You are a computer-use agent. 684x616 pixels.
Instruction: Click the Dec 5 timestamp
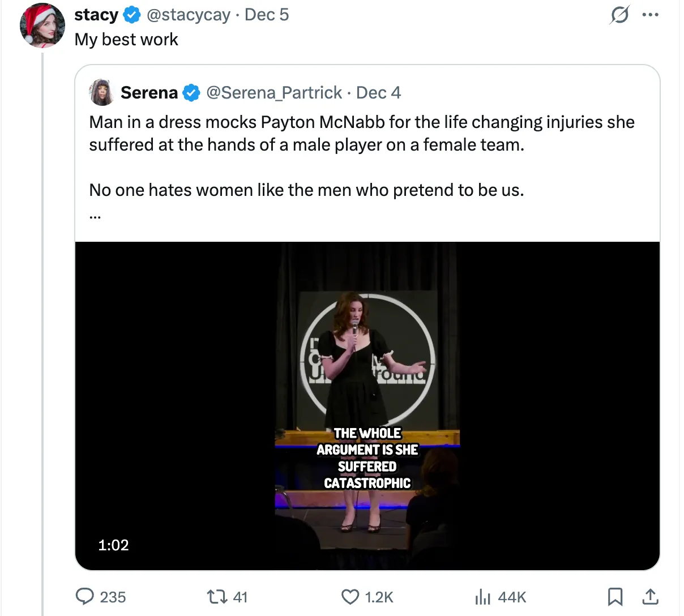(267, 15)
